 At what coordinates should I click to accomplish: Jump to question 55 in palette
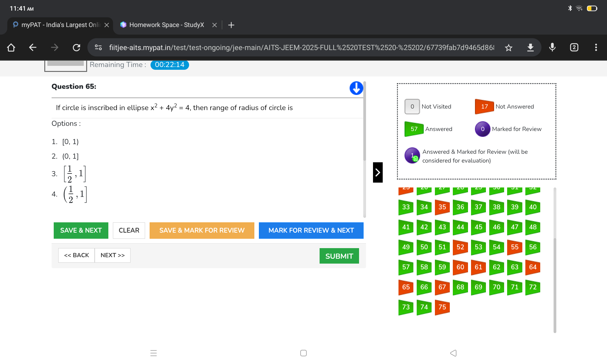pos(515,247)
